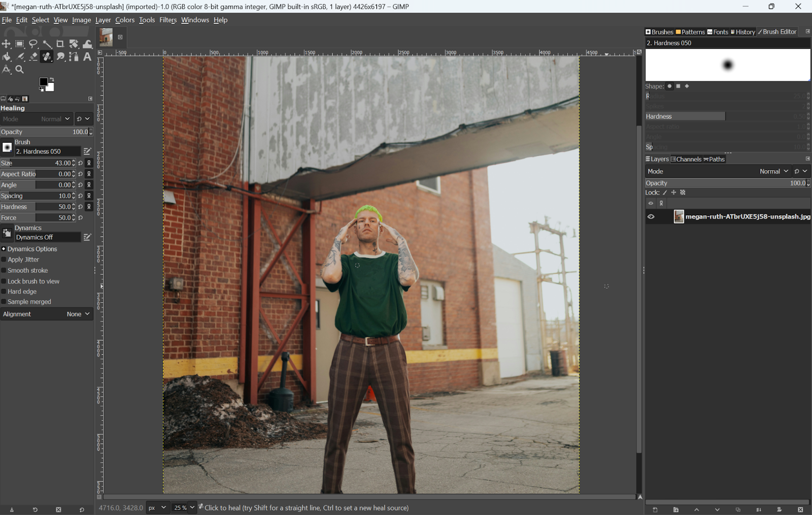Open Layers panel tab configuration menu
This screenshot has height=515, width=812.
807,159
